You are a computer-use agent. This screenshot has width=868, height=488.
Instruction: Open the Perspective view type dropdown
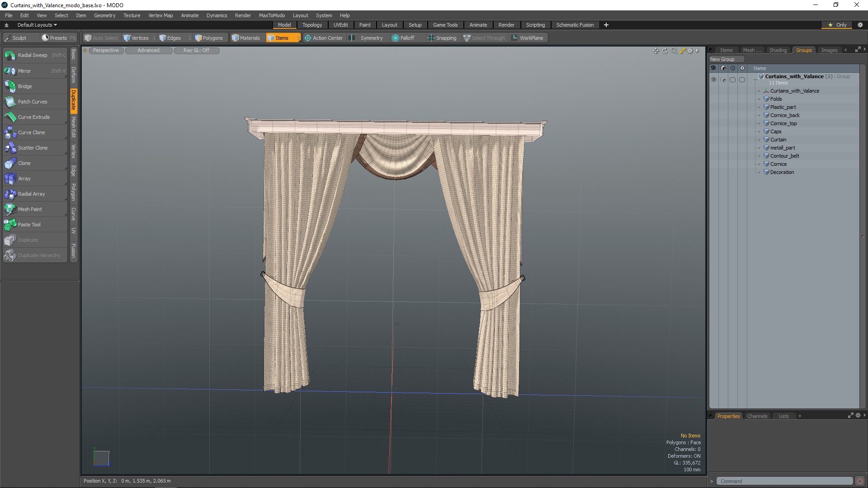click(106, 51)
